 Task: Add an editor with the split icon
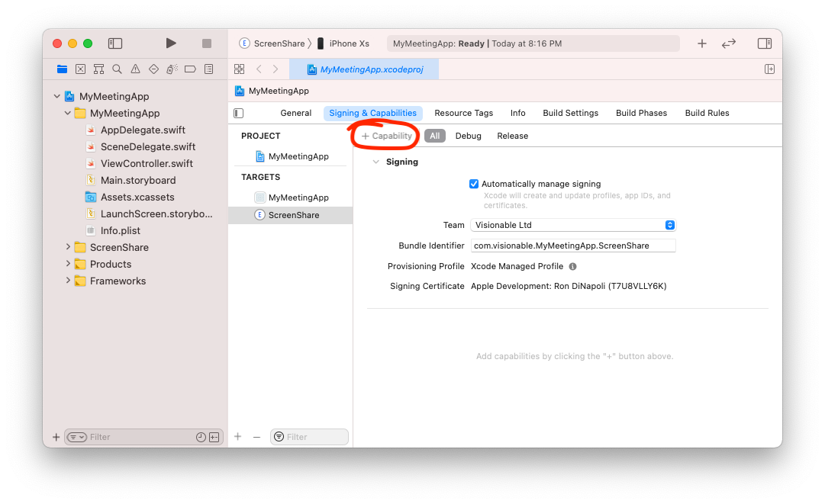[769, 69]
